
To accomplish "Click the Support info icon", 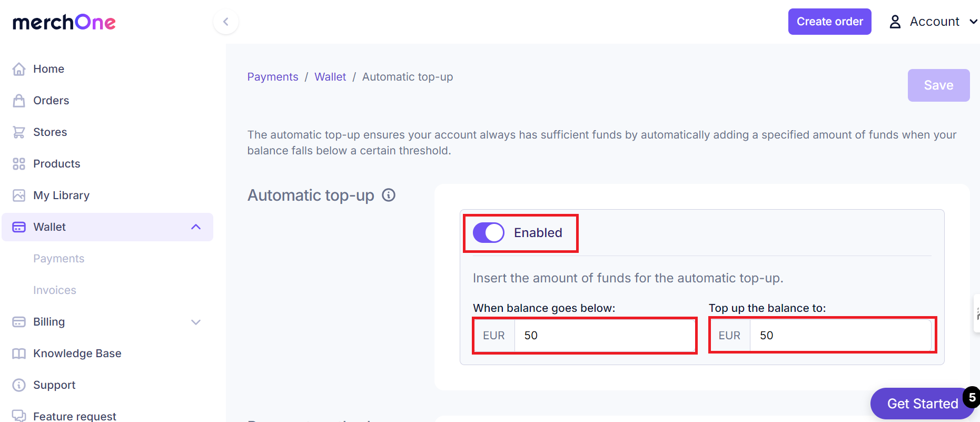I will click(x=18, y=385).
